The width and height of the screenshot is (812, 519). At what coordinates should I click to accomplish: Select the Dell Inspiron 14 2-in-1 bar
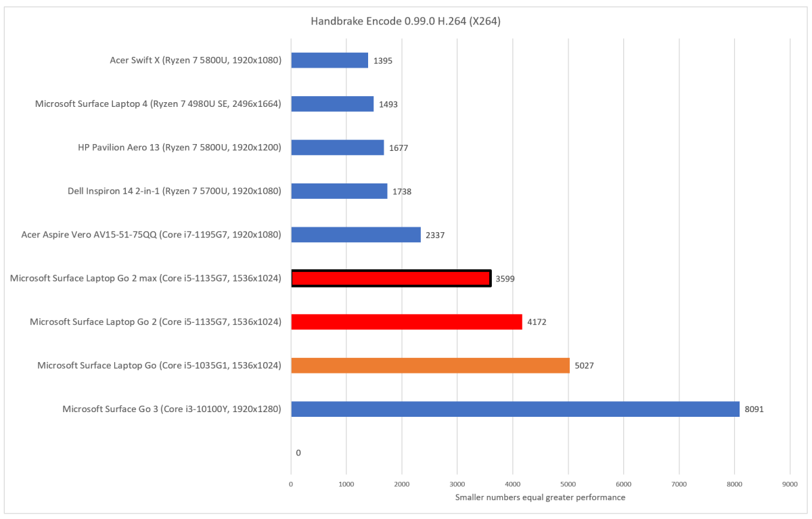coord(339,191)
